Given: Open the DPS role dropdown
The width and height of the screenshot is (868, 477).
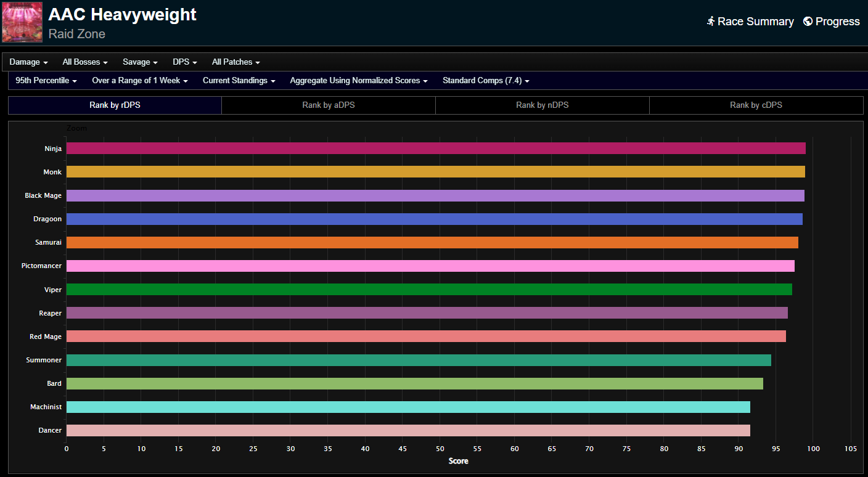Looking at the screenshot, I should click(185, 62).
